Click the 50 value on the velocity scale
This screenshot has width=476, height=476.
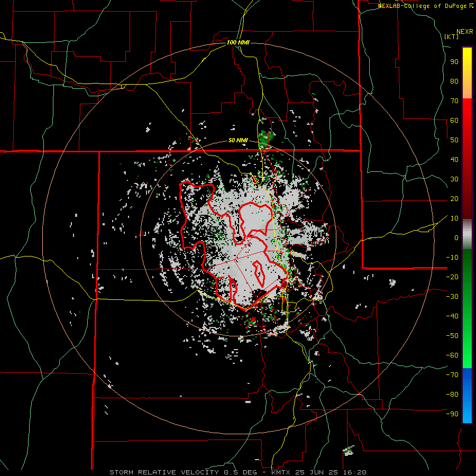454,140
